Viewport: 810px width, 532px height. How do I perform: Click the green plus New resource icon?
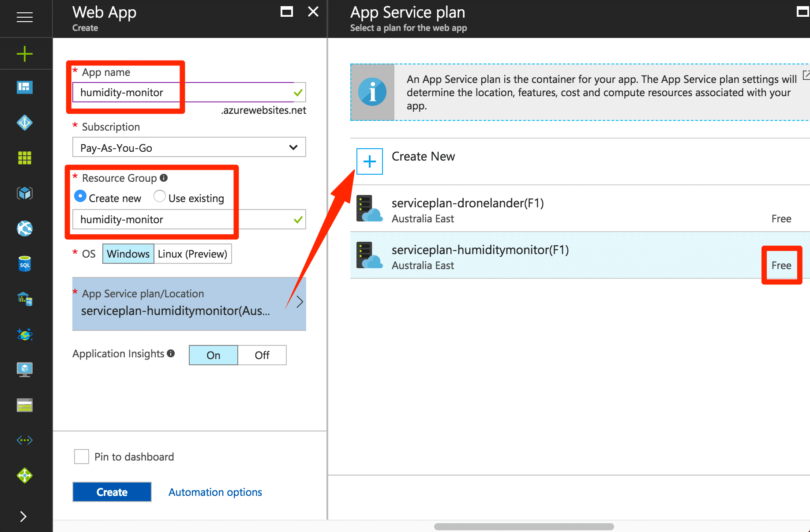[25, 54]
